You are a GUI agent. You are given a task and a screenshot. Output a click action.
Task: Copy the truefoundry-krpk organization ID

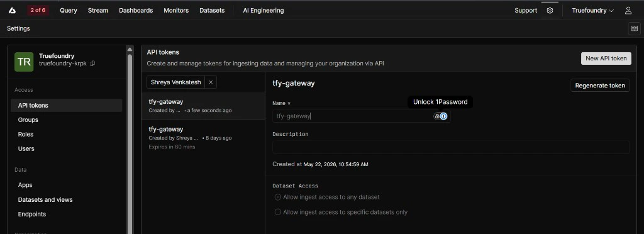click(x=92, y=64)
